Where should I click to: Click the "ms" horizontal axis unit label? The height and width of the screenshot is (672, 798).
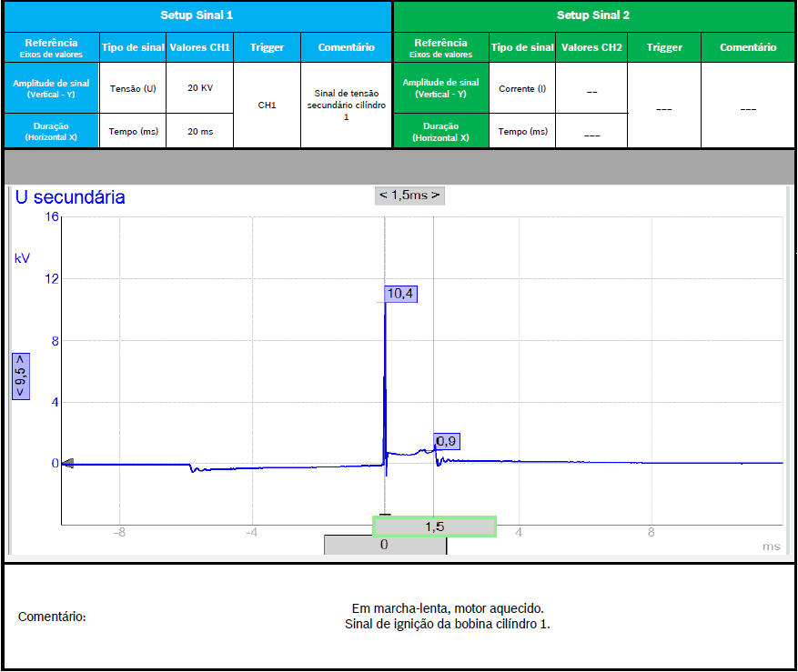(x=771, y=546)
